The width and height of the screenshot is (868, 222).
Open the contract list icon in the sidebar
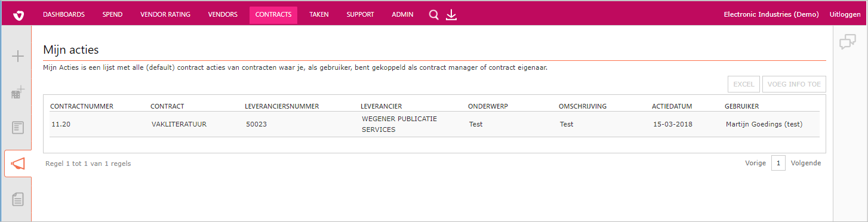(18, 127)
